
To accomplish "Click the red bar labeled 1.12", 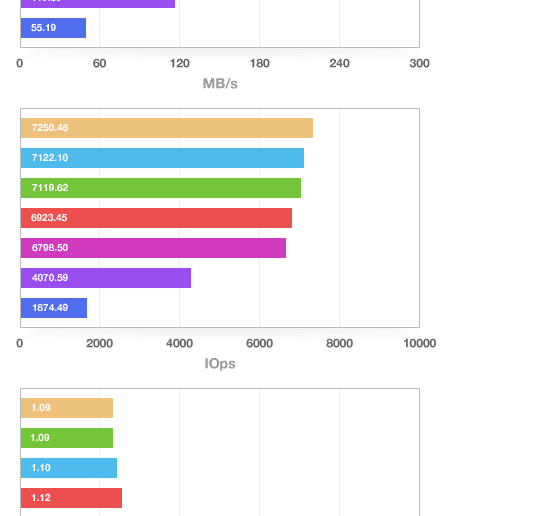I will pyautogui.click(x=71, y=498).
